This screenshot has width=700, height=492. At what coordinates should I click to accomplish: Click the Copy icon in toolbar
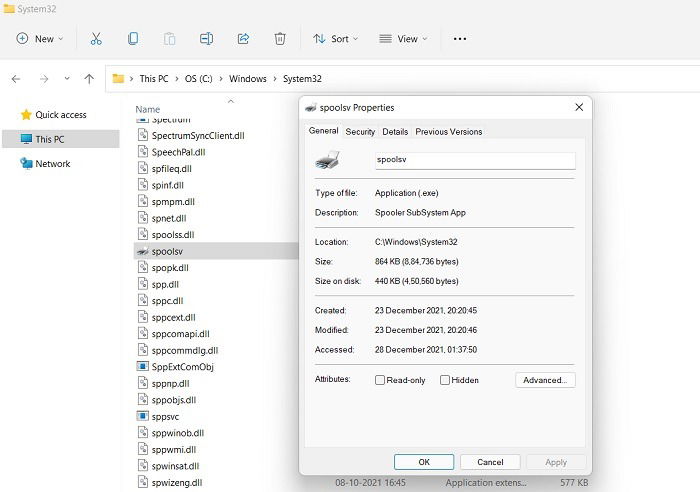(x=133, y=39)
